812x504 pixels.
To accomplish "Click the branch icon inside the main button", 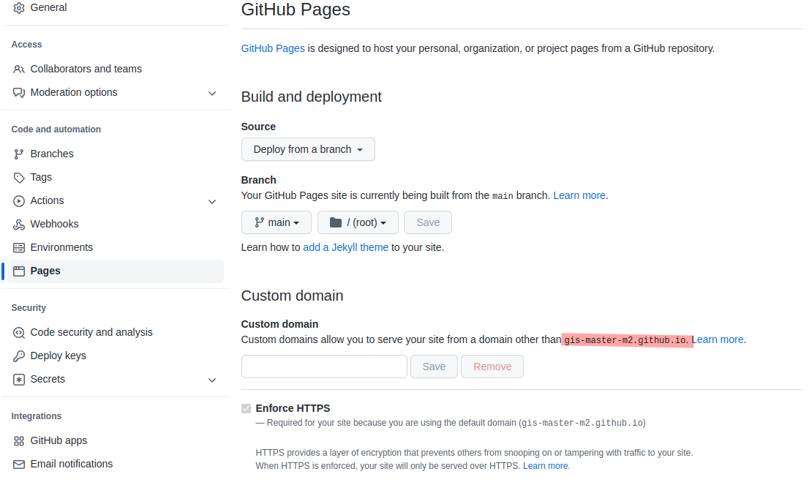I will pyautogui.click(x=259, y=222).
